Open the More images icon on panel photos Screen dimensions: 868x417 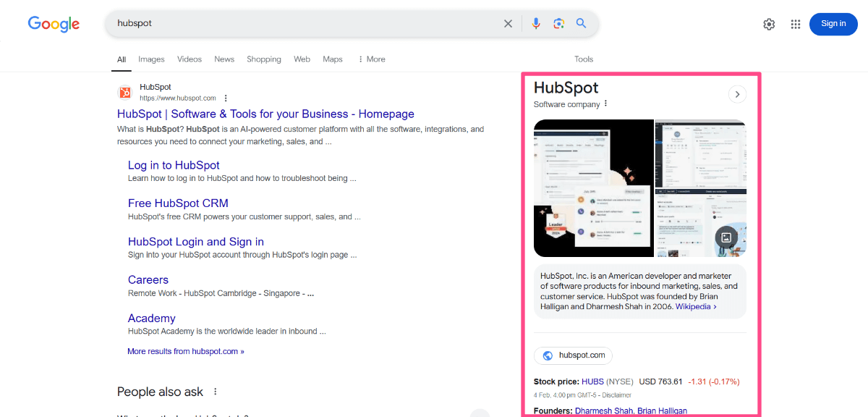click(726, 237)
